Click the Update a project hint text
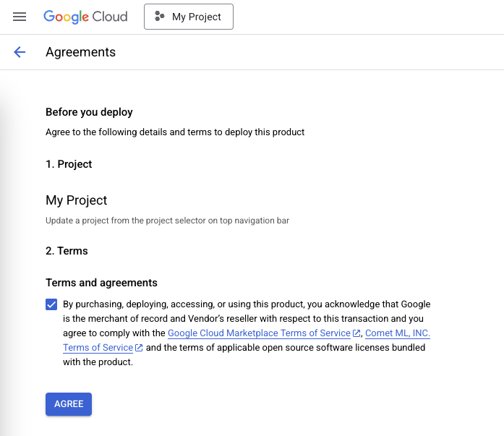 click(167, 221)
